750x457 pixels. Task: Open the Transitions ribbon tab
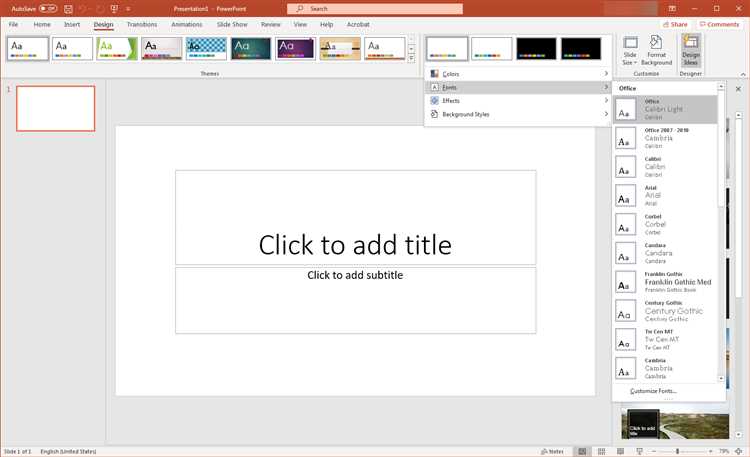tap(142, 24)
